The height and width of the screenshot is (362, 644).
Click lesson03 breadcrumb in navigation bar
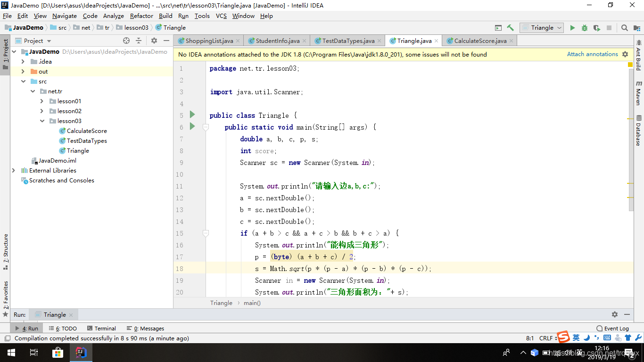(132, 28)
